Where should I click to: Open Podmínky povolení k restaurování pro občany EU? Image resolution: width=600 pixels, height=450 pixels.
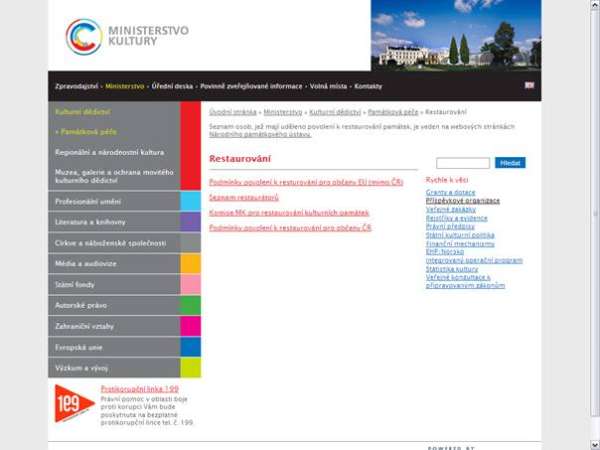pos(306,182)
